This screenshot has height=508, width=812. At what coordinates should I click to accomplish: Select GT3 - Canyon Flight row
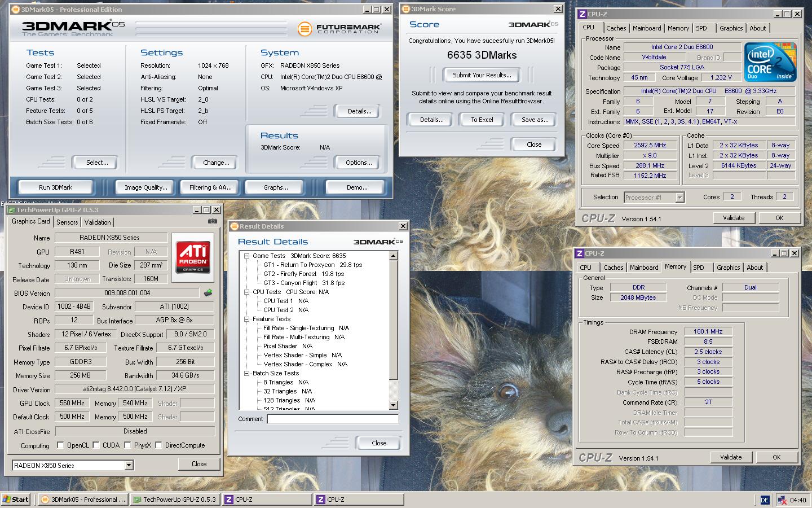pos(304,283)
